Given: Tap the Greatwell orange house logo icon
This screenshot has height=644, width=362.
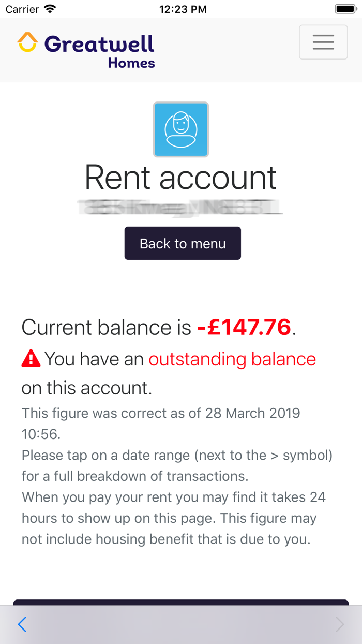Looking at the screenshot, I should click(x=27, y=42).
